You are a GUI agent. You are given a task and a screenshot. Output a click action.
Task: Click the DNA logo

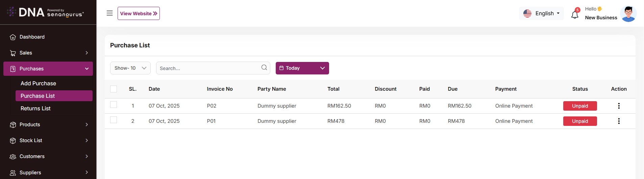click(x=31, y=13)
